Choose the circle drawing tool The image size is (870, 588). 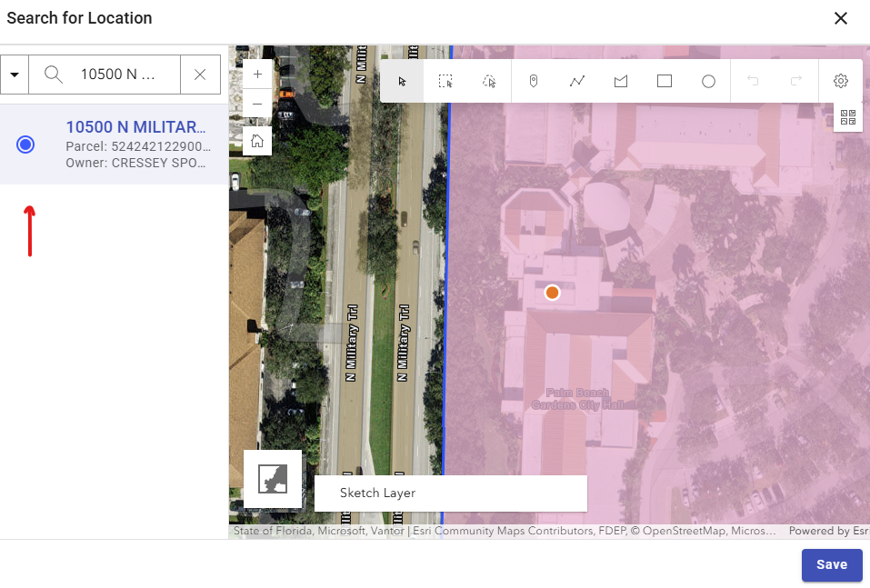(x=708, y=81)
